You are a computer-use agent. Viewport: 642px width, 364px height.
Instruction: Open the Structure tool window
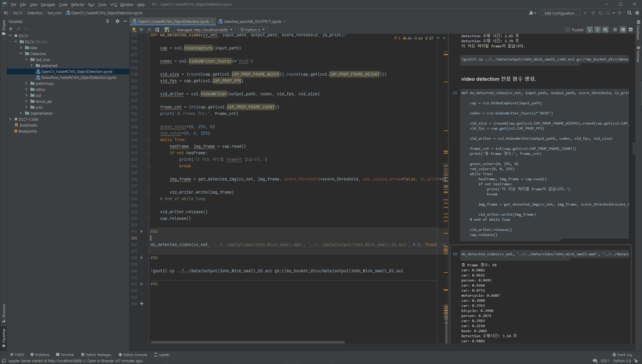pos(4,313)
